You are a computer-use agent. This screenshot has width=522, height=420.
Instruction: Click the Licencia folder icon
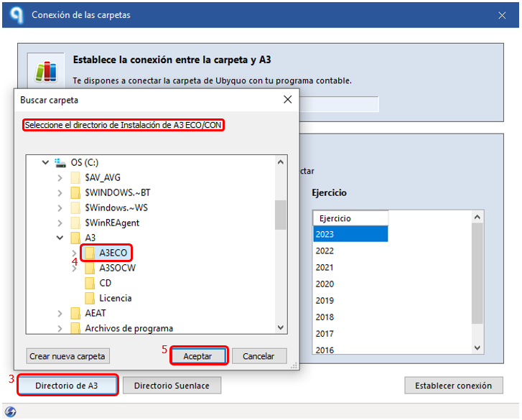coord(90,298)
